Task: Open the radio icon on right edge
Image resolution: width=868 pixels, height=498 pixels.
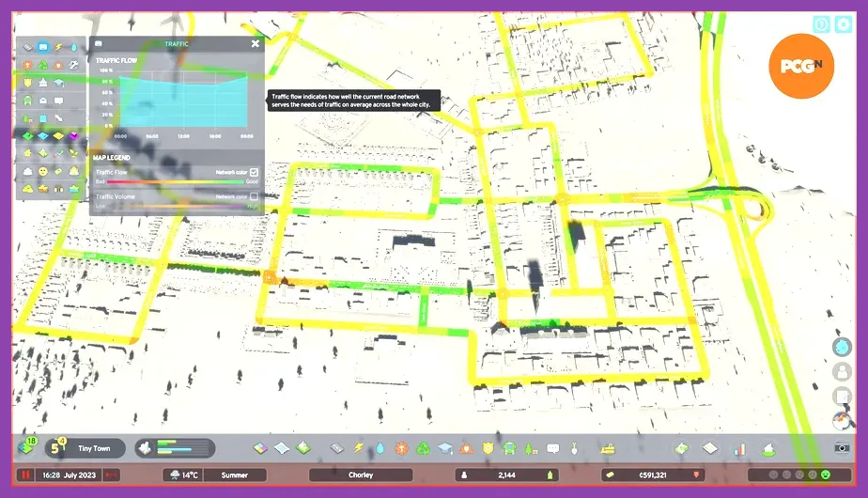Action: click(x=842, y=421)
